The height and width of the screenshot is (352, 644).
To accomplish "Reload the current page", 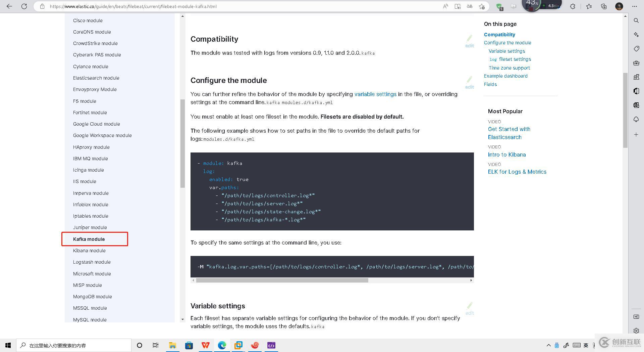I will tap(24, 6).
